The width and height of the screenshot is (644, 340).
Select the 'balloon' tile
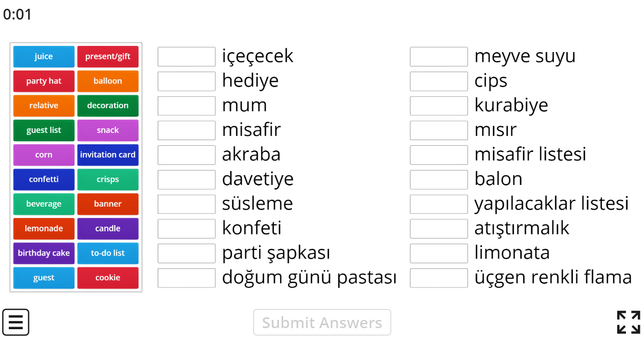108,81
